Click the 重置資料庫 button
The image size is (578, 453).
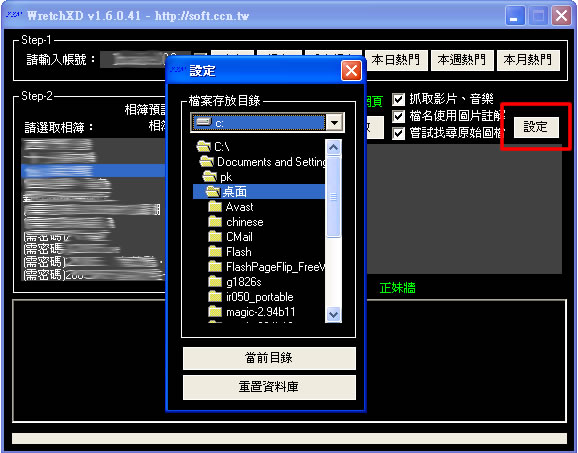tap(269, 387)
